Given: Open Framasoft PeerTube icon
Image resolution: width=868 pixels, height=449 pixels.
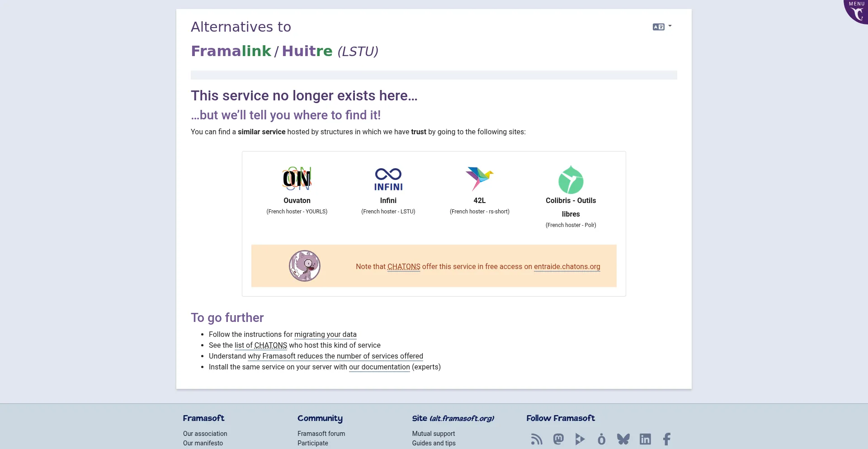Looking at the screenshot, I should [580, 439].
